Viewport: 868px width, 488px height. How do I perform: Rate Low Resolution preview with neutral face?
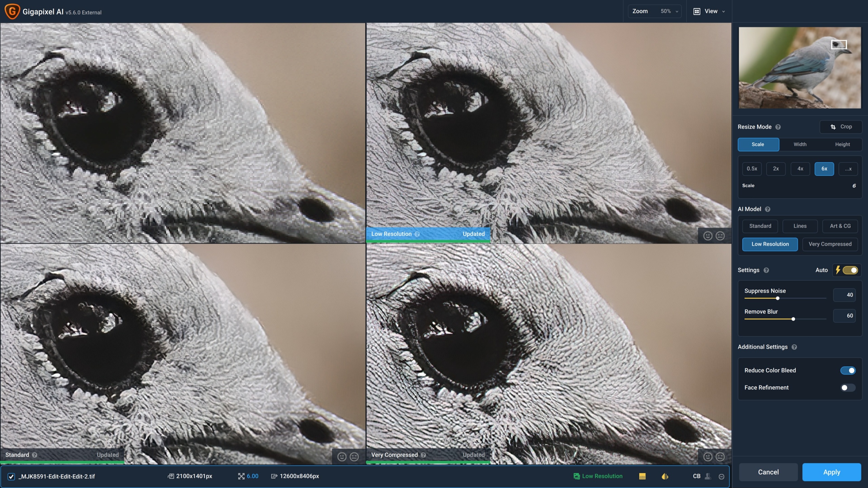point(720,236)
